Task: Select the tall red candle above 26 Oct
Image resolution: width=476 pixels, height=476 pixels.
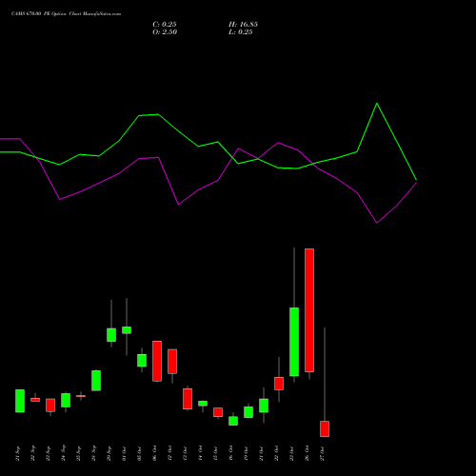Action: pyautogui.click(x=309, y=310)
